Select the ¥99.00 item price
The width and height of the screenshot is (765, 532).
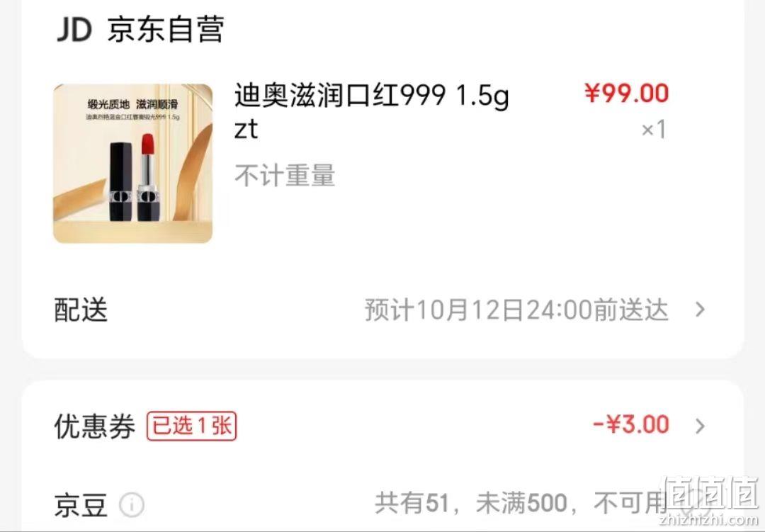click(x=626, y=94)
